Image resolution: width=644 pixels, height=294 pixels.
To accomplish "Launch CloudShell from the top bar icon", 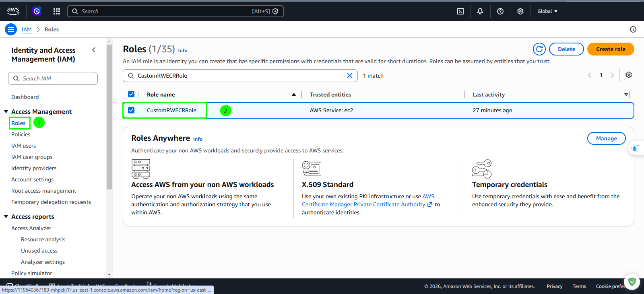I will (x=460, y=11).
